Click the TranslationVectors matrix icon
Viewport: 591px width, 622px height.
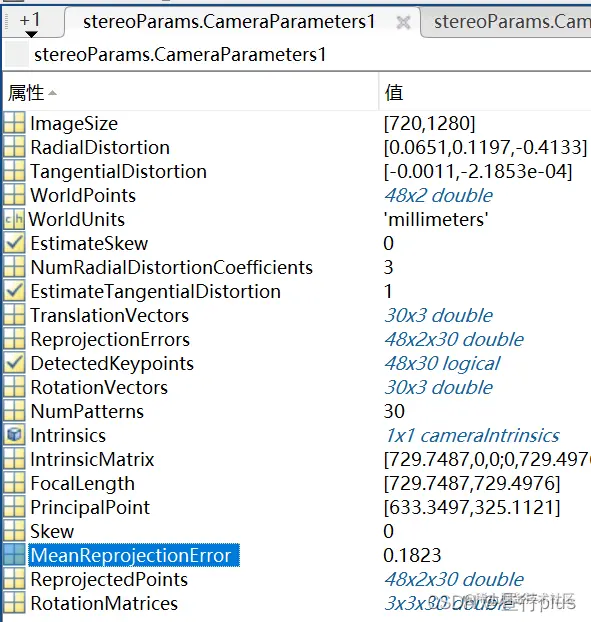point(14,315)
